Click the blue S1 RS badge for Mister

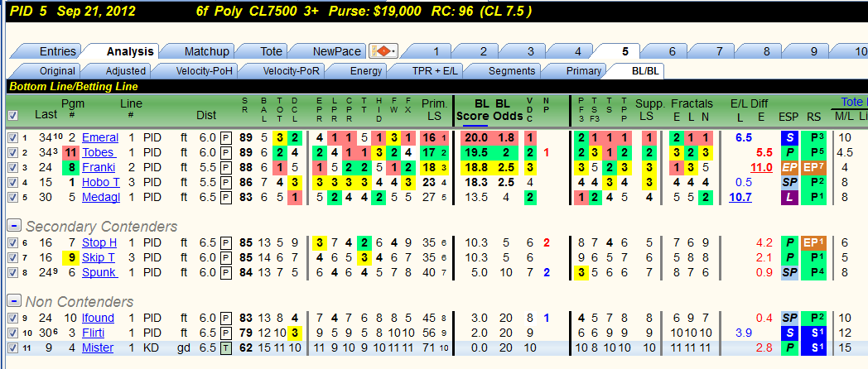[813, 348]
